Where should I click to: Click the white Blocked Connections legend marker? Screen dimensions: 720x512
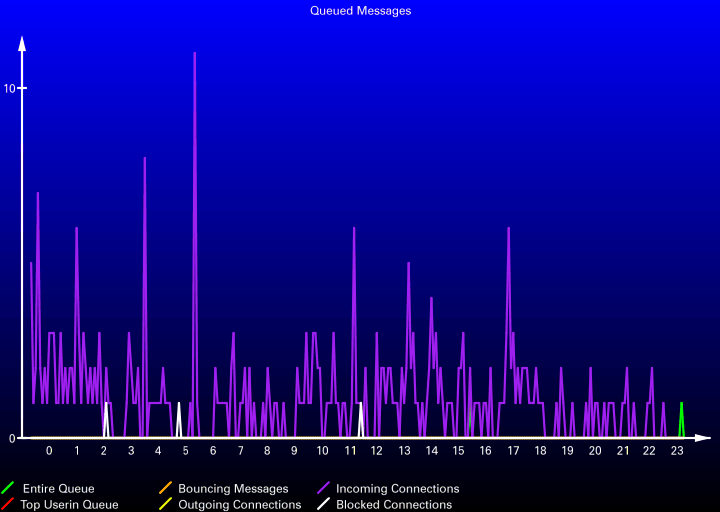point(324,505)
